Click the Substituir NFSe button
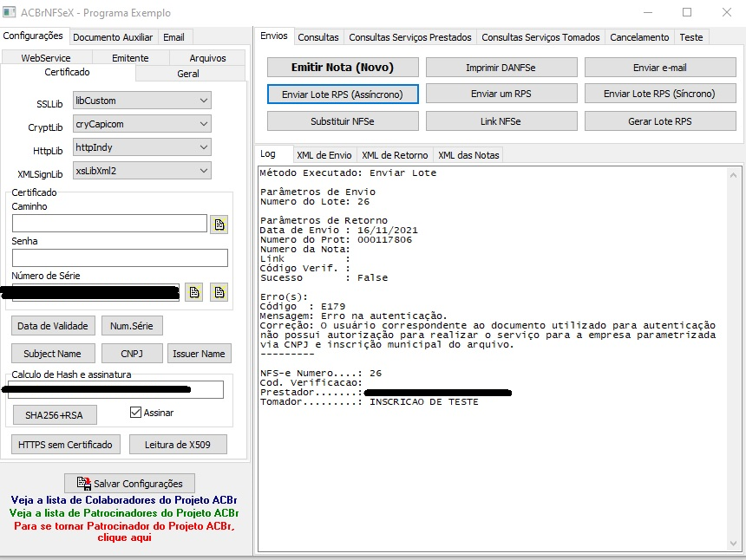 tap(343, 121)
